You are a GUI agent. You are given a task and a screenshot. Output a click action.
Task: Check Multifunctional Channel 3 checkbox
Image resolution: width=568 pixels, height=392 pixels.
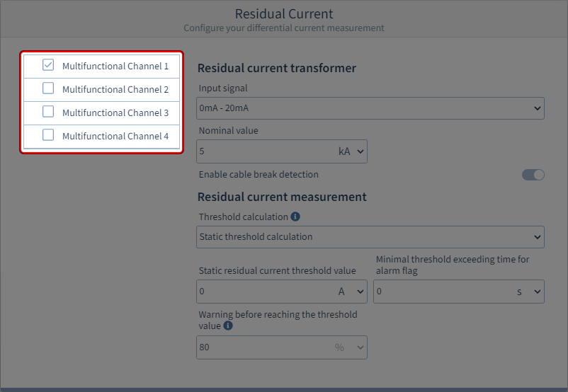coord(48,112)
